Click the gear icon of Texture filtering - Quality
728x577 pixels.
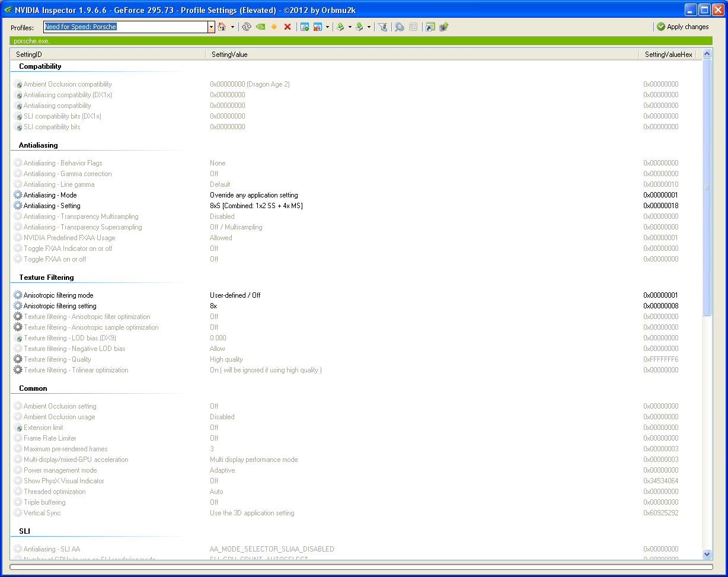coord(18,359)
